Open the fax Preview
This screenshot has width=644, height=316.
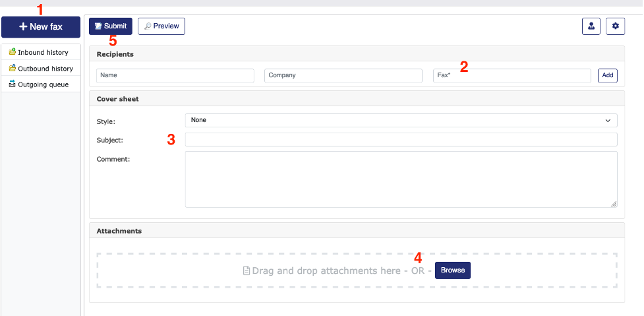click(161, 26)
